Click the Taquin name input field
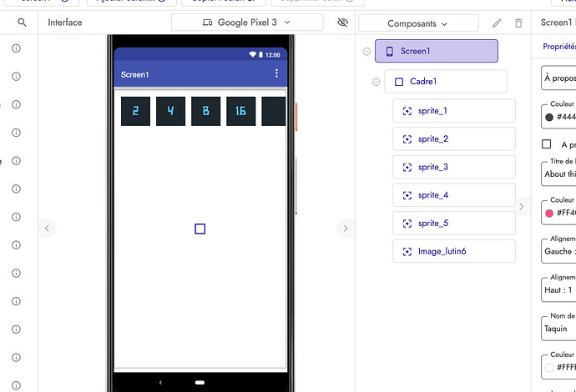 558,329
